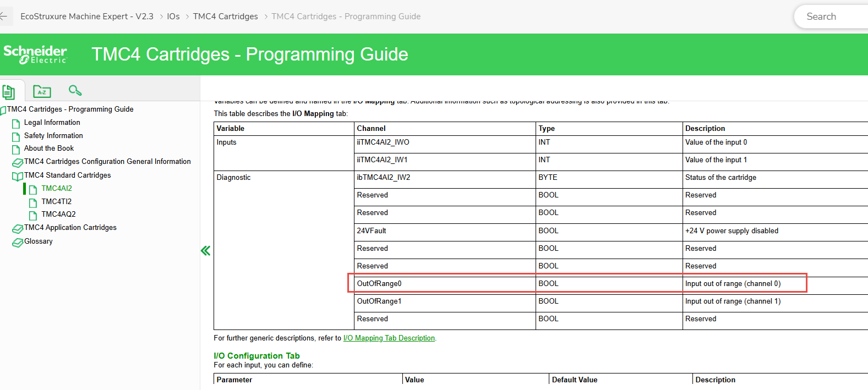Open the Glossary topic
868x390 pixels.
(39, 241)
